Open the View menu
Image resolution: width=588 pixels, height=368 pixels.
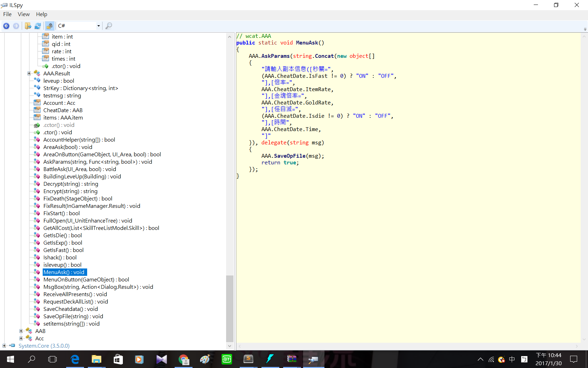(24, 14)
